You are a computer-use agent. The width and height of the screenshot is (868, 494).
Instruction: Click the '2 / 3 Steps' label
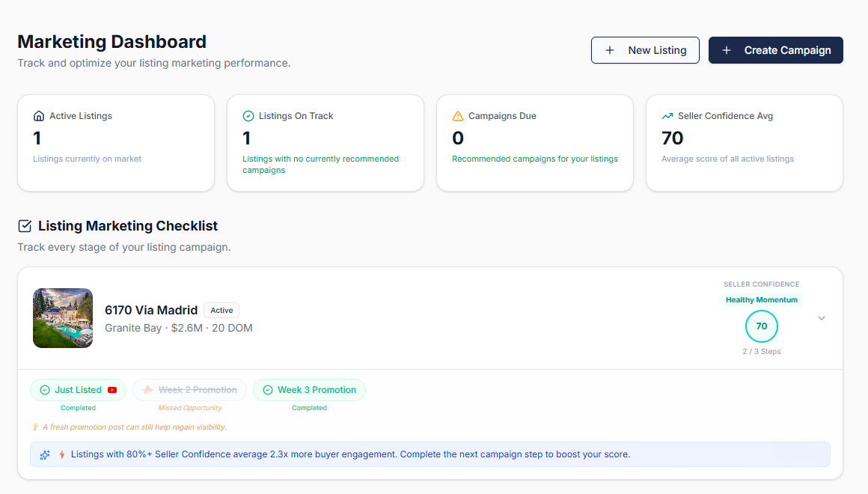click(762, 352)
